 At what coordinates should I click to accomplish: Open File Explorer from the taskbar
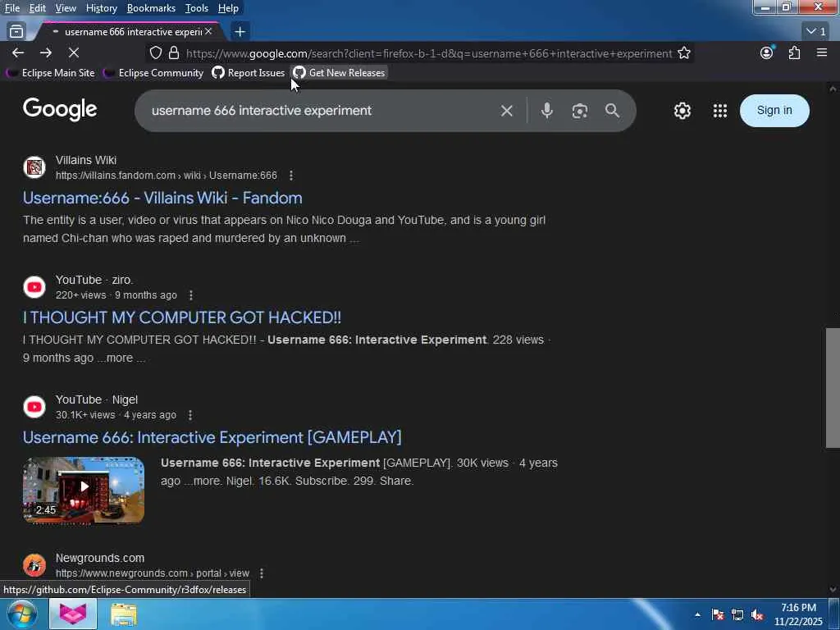pyautogui.click(x=124, y=614)
